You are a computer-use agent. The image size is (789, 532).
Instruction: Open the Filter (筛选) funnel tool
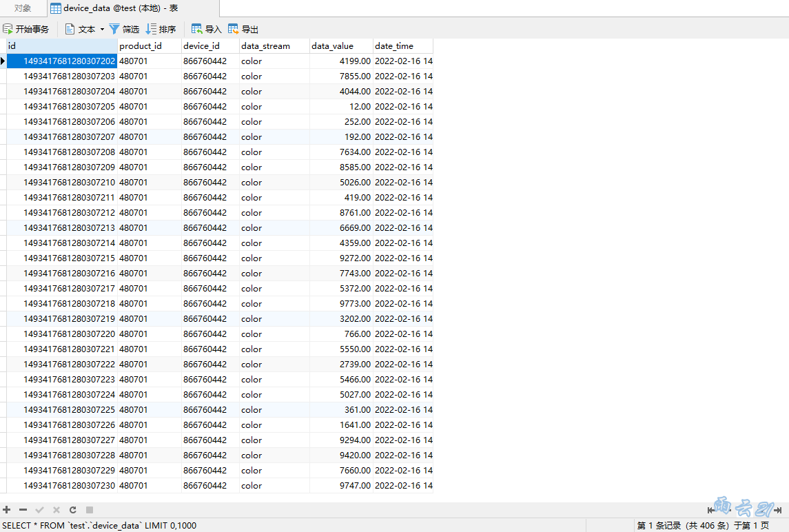(124, 29)
